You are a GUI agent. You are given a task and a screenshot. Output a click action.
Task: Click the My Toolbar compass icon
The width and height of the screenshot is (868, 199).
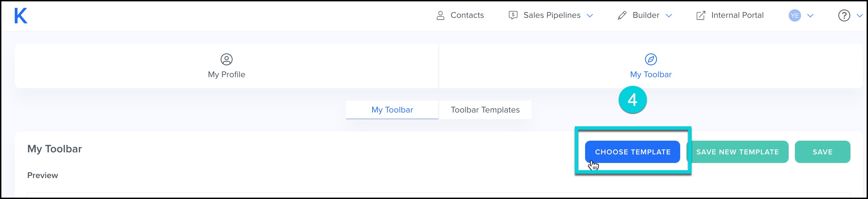[651, 59]
